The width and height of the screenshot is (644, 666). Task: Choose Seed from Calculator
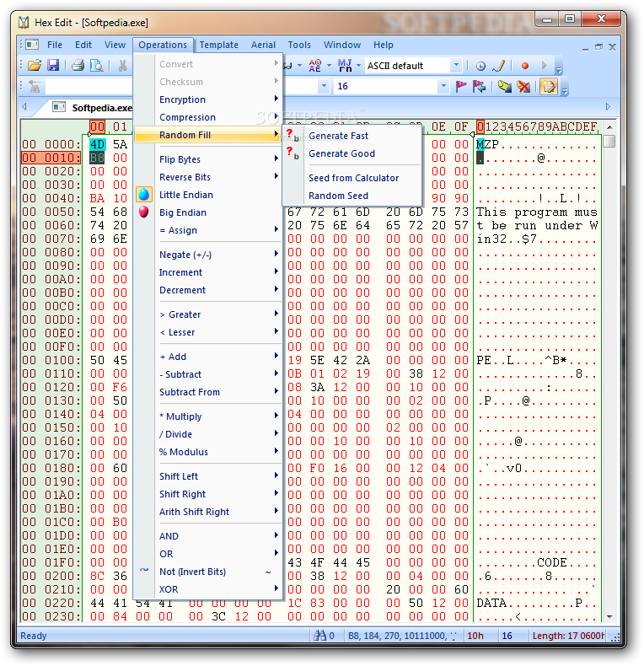click(x=352, y=178)
